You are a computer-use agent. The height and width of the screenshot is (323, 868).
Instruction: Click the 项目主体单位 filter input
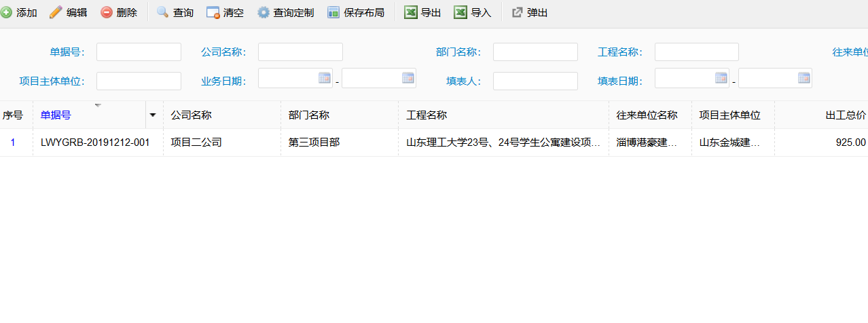[139, 81]
